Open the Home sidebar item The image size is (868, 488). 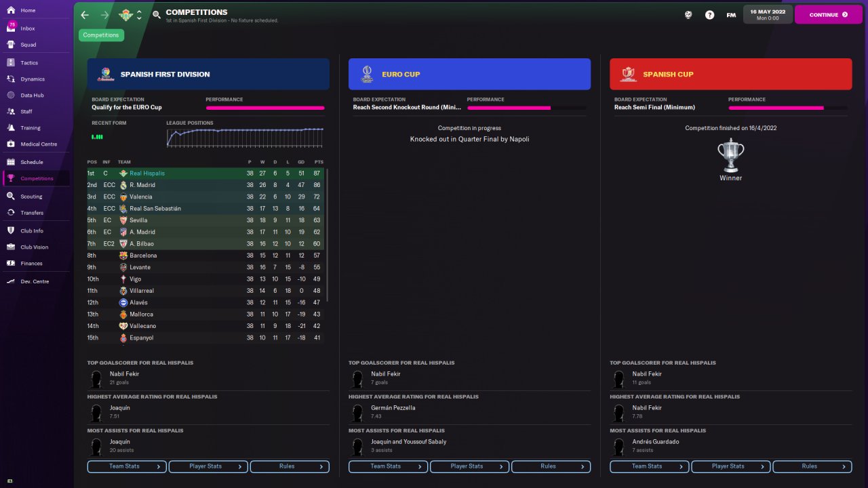click(x=37, y=11)
